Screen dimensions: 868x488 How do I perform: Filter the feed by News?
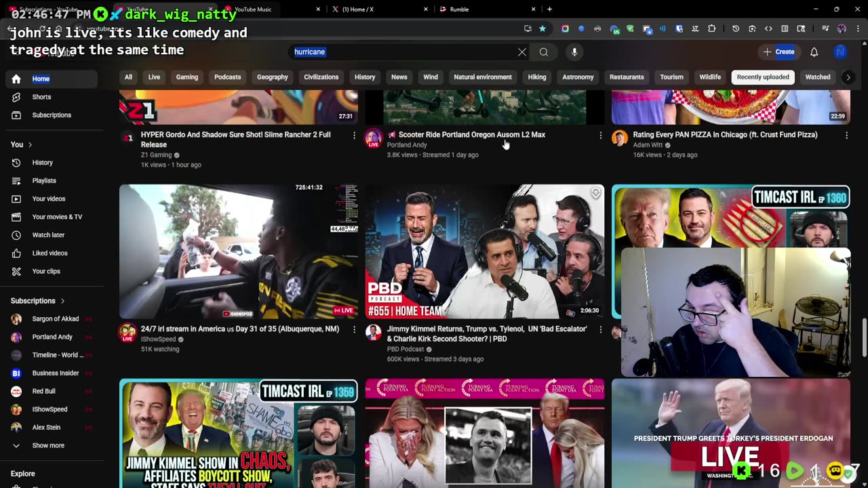click(399, 77)
